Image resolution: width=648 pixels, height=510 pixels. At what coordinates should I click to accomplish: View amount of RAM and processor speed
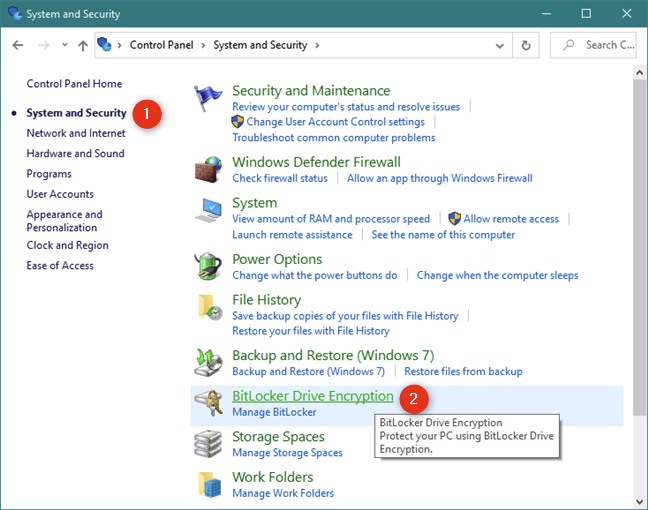[331, 219]
